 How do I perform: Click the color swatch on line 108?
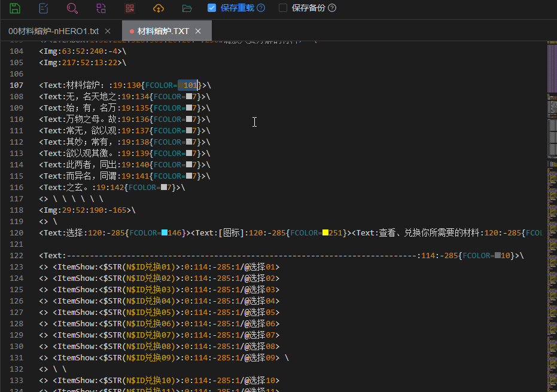pos(189,96)
